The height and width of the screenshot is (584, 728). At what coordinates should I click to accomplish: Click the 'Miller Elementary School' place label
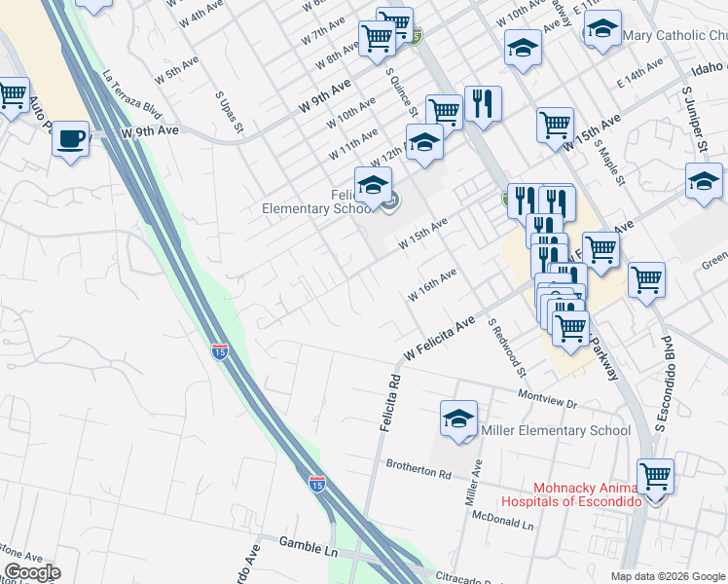[x=556, y=431]
